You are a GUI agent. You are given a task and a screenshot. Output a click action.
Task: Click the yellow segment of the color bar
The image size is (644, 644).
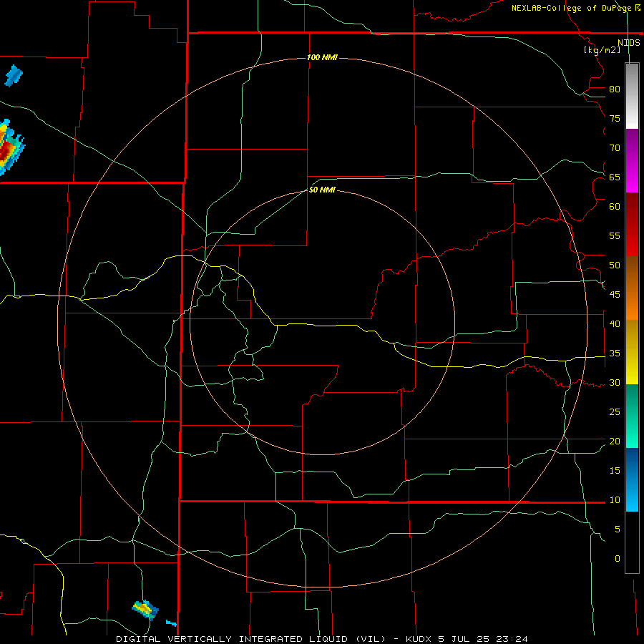coord(632,351)
